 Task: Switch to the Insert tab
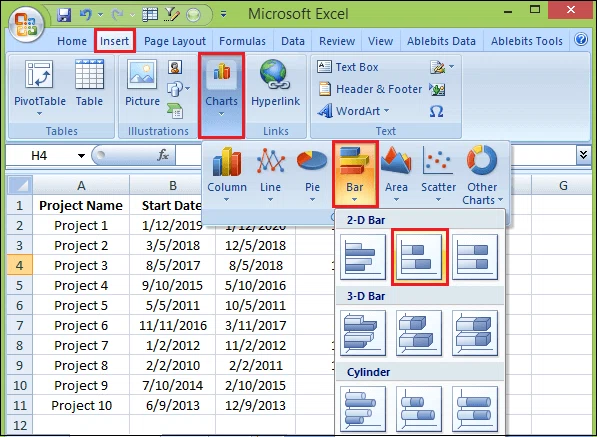click(x=114, y=41)
